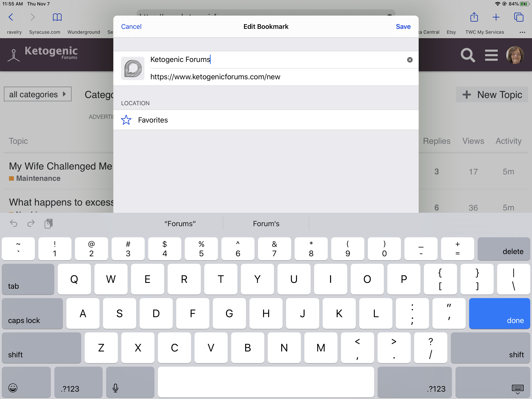Image resolution: width=532 pixels, height=399 pixels.
Task: Open favorites bar overflow ellipsis
Action: [522, 32]
